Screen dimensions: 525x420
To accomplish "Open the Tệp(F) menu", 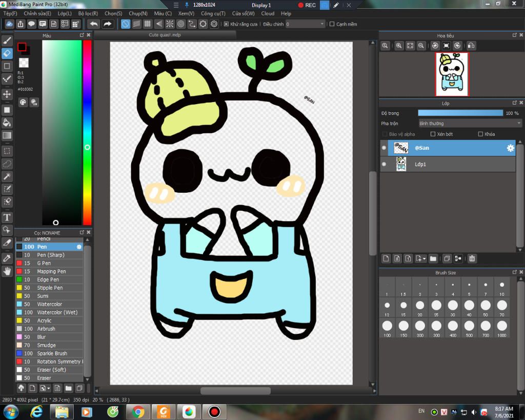I will coord(10,14).
